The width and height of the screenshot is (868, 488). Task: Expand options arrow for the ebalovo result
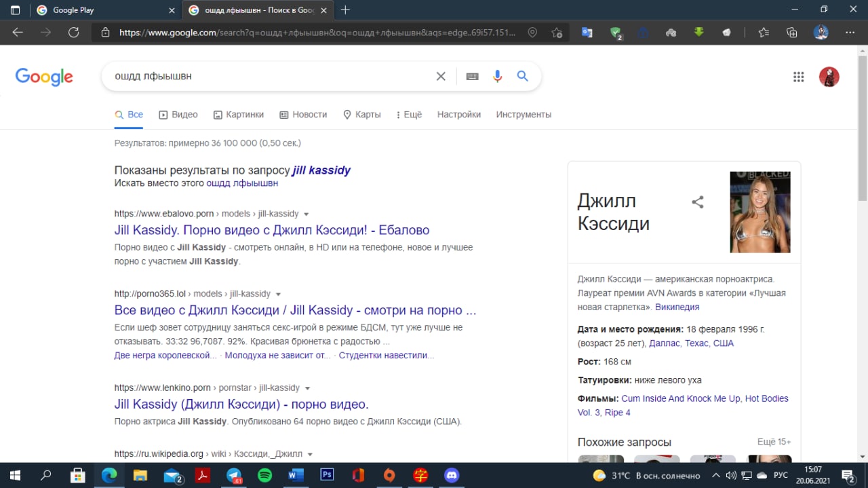pos(307,214)
